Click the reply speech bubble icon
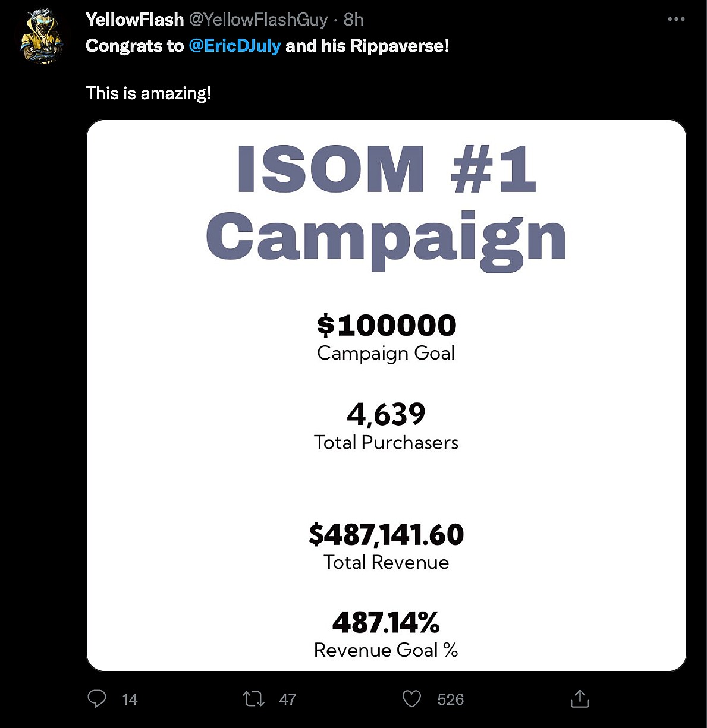 pyautogui.click(x=97, y=699)
